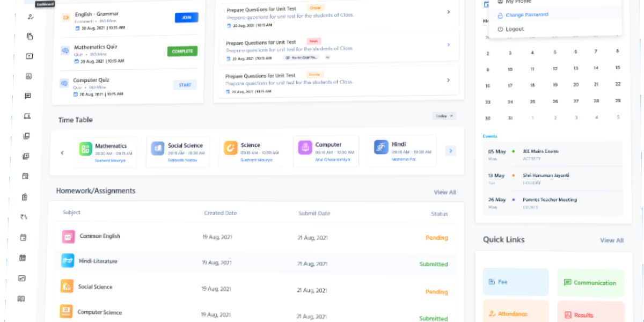The image size is (644, 322).
Task: Click START for the Computer Quiz
Action: [x=185, y=85]
